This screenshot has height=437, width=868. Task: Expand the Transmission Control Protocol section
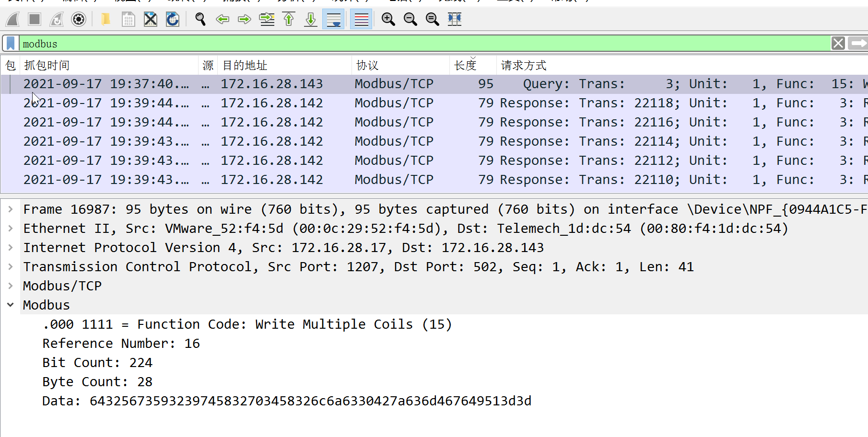tap(10, 267)
